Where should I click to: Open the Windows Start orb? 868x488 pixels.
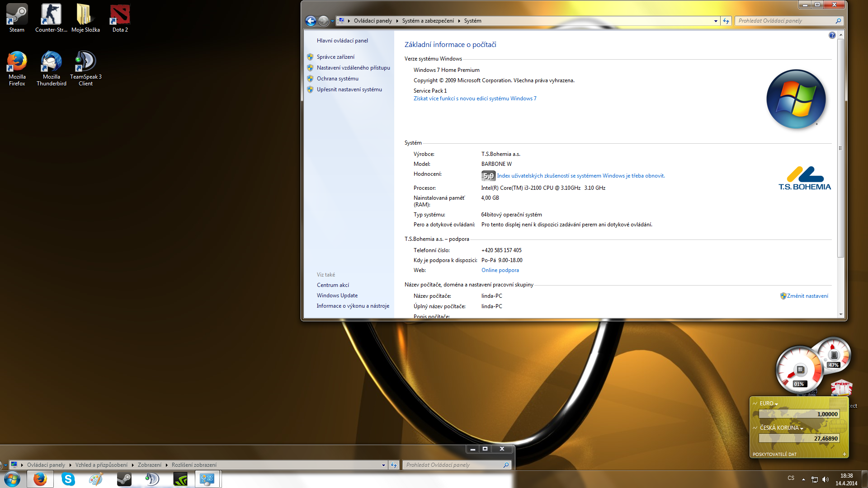click(12, 479)
